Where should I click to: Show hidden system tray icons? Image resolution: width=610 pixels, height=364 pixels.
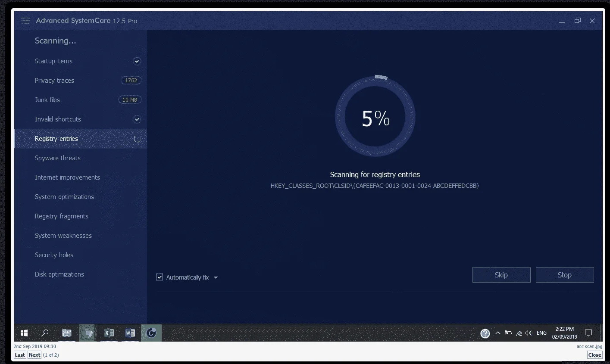pyautogui.click(x=498, y=333)
